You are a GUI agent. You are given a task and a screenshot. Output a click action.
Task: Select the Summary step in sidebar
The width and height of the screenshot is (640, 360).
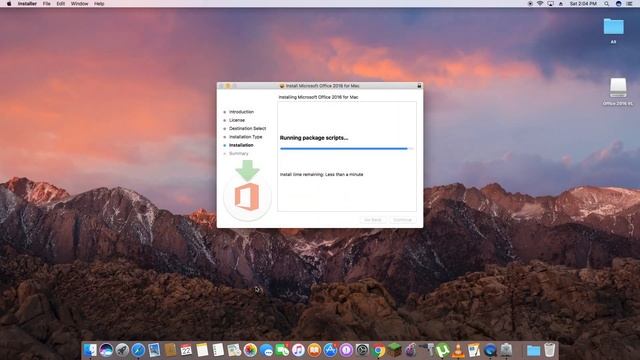click(x=238, y=153)
